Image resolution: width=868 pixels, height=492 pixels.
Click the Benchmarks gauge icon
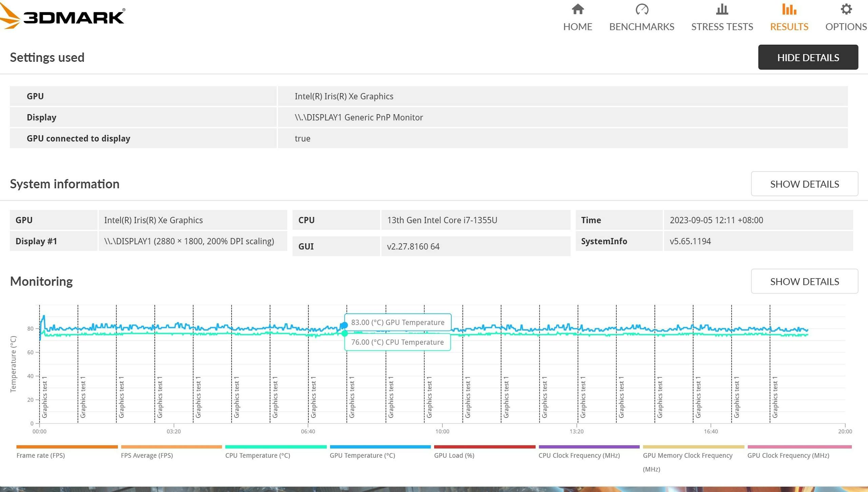642,9
